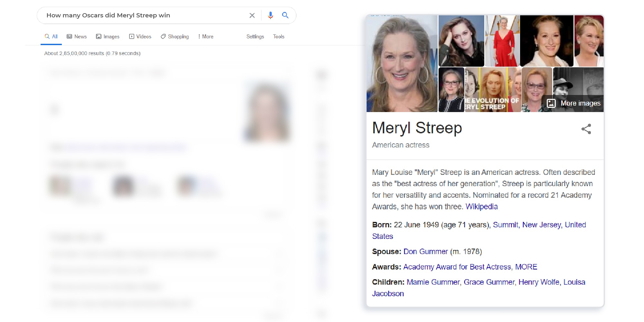Open the Henry Wolfe link
This screenshot has height=322, width=644.
click(x=539, y=282)
